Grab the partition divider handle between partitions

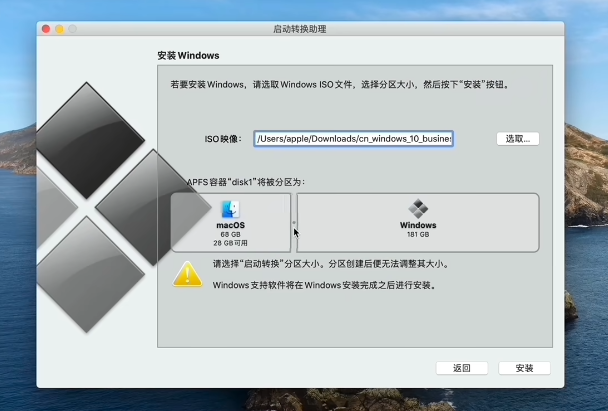294,223
